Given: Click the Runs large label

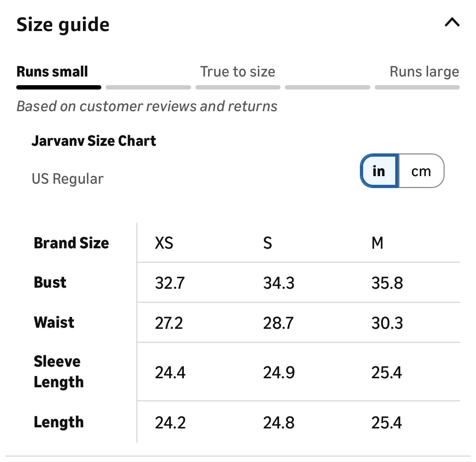Looking at the screenshot, I should click(424, 71).
